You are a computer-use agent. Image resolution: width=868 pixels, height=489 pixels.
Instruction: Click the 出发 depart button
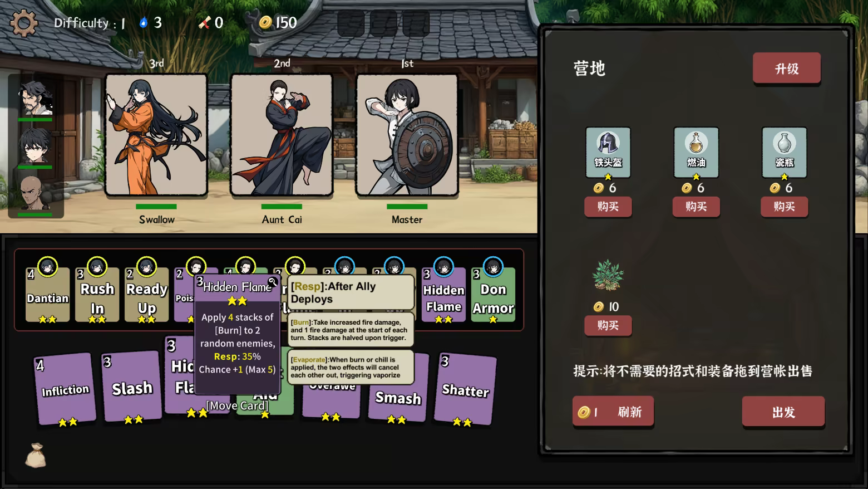(783, 412)
